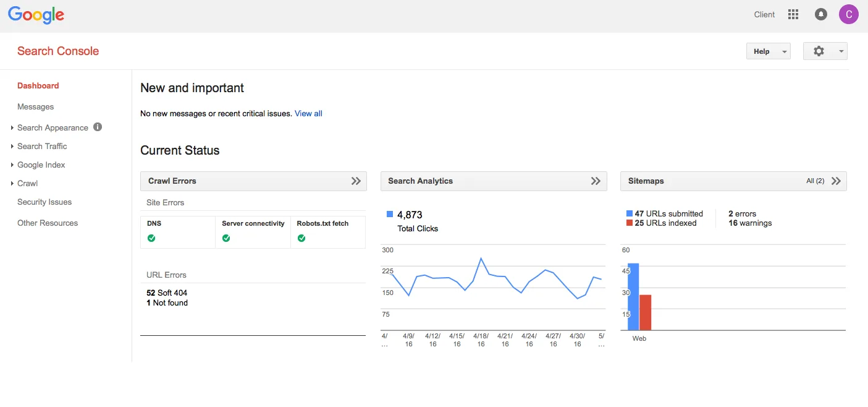Click the 47 URLs submitted text
Image resolution: width=868 pixels, height=407 pixels.
coord(669,213)
